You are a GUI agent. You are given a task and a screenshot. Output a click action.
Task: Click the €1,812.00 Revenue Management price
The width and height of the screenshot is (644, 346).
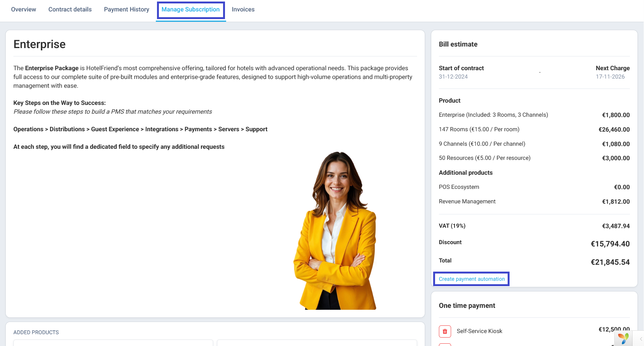point(616,201)
